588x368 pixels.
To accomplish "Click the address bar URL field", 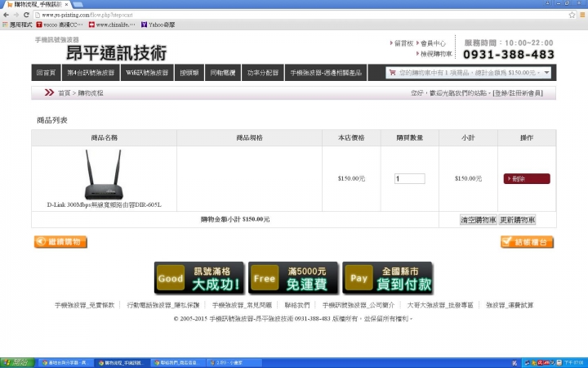I will pos(300,15).
